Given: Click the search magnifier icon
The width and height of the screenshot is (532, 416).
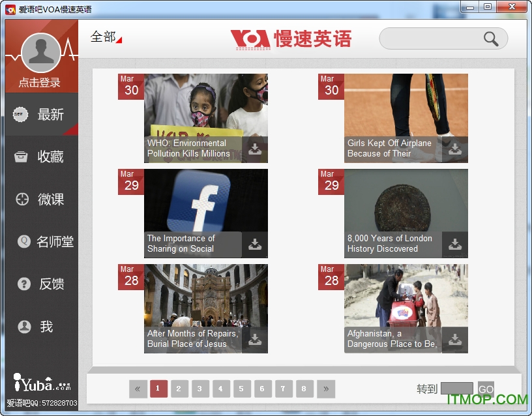Looking at the screenshot, I should 491,38.
